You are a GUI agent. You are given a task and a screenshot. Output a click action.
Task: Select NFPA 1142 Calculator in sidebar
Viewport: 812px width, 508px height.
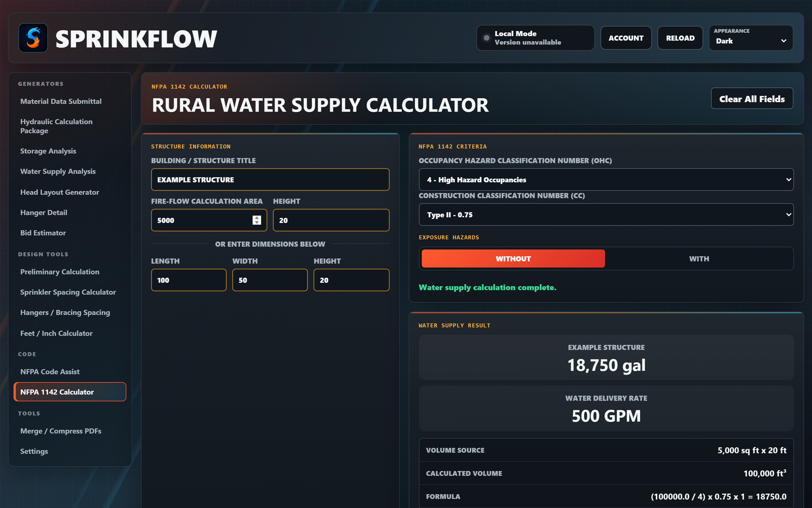(x=70, y=392)
